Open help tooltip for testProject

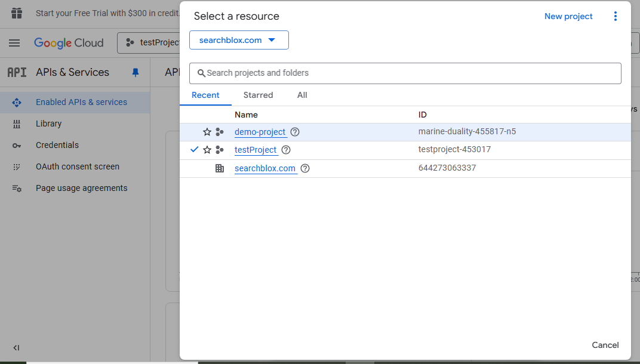[x=286, y=150]
